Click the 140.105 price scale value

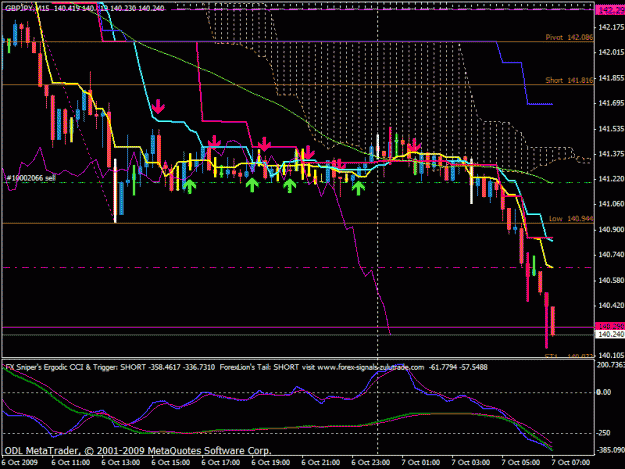click(611, 355)
